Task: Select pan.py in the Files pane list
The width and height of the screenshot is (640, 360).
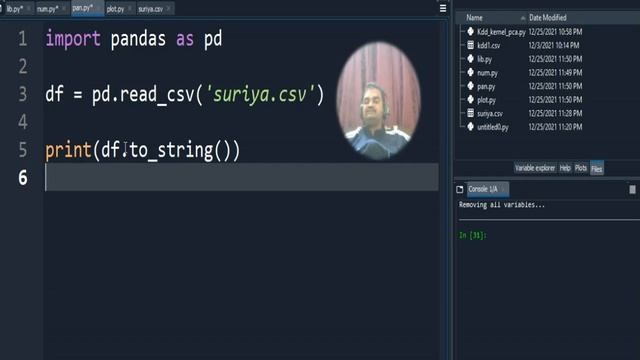Action: click(486, 87)
